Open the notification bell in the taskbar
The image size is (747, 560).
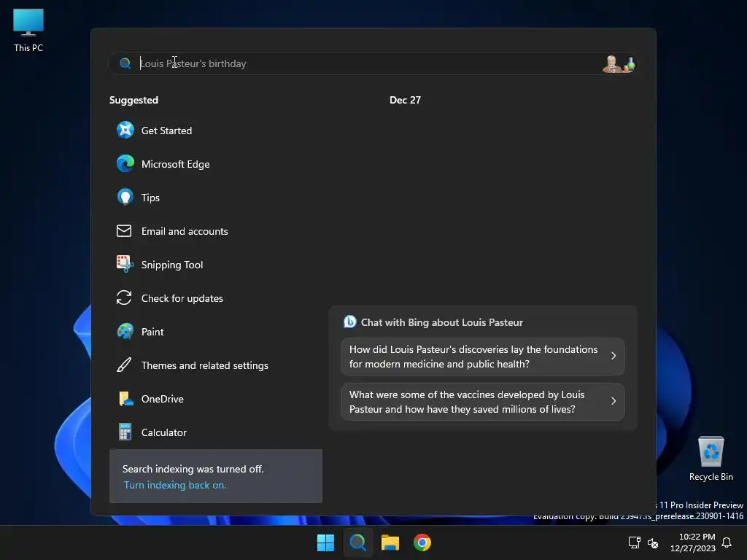pos(727,542)
